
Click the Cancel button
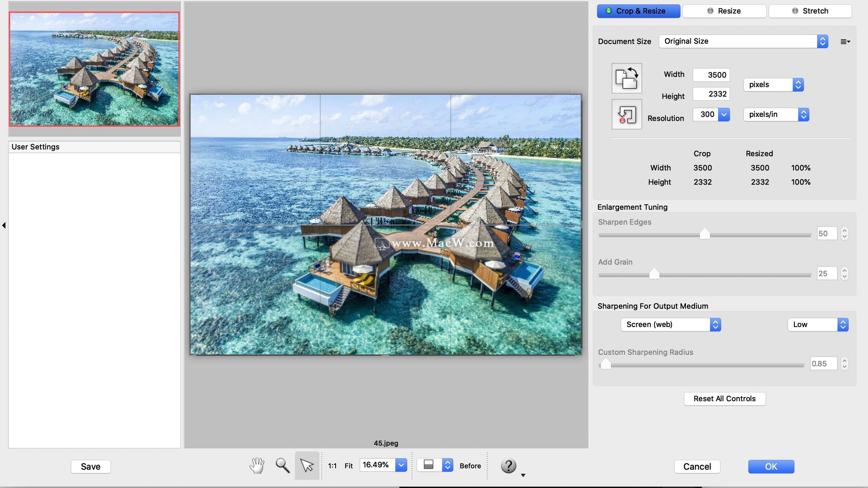point(697,467)
